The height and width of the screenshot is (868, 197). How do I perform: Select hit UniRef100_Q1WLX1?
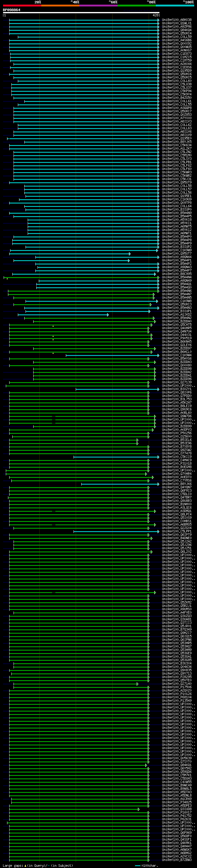177,23
